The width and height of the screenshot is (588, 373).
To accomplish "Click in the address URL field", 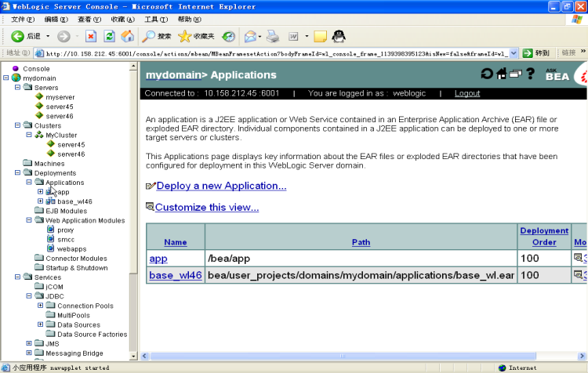I will coord(277,53).
